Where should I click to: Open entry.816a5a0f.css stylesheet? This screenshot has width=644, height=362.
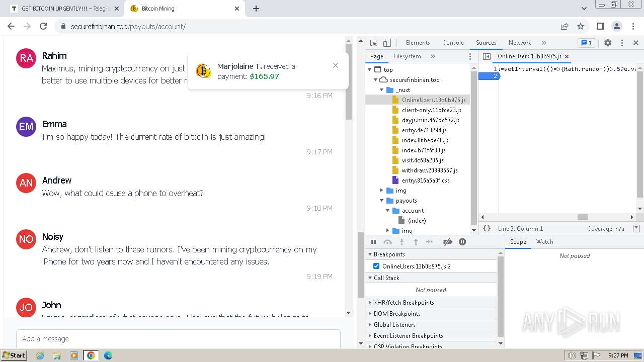point(426,180)
